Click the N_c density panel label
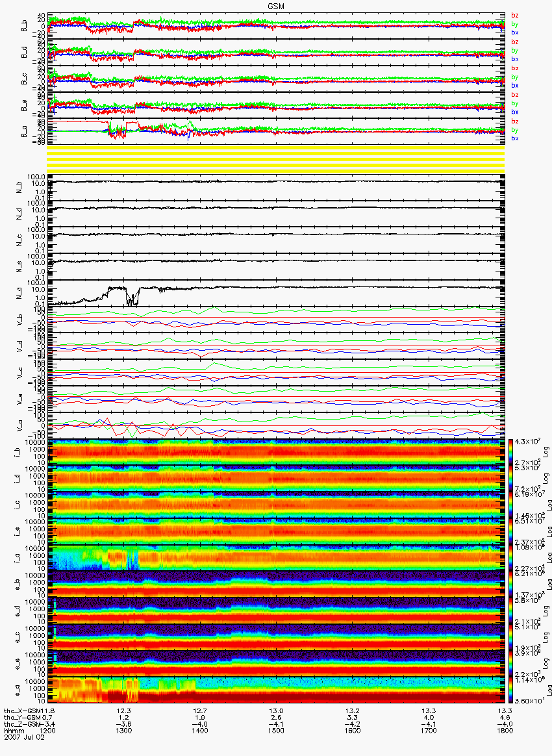Viewport: 552px width, 756px height. [19, 240]
